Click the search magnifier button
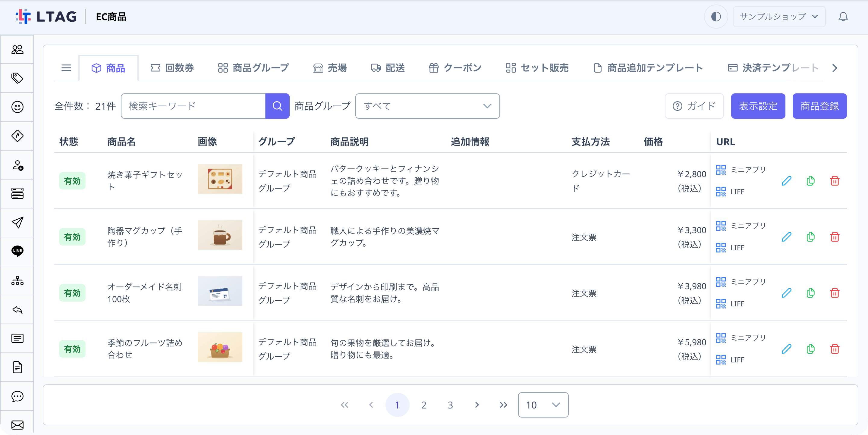868x435 pixels. pyautogui.click(x=277, y=106)
